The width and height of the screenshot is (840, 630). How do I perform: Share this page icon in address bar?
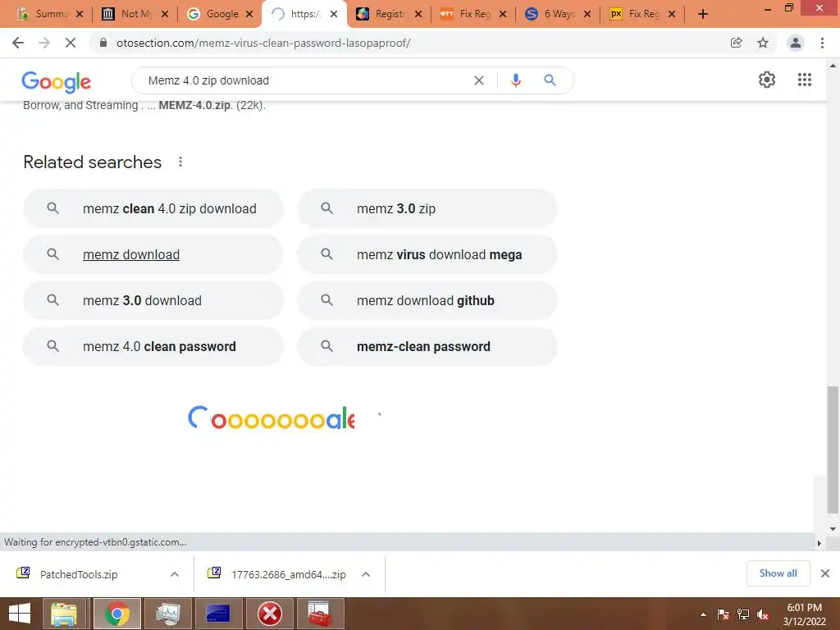(737, 43)
